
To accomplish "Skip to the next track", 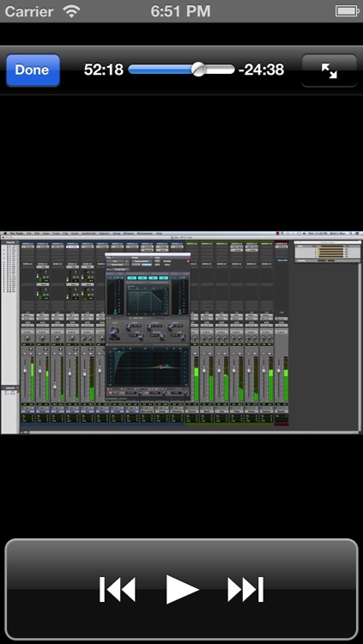I will coord(245,589).
